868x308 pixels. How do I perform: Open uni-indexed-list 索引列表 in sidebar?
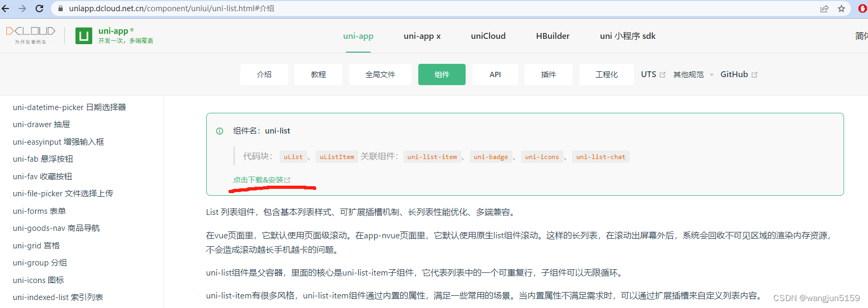(x=58, y=297)
